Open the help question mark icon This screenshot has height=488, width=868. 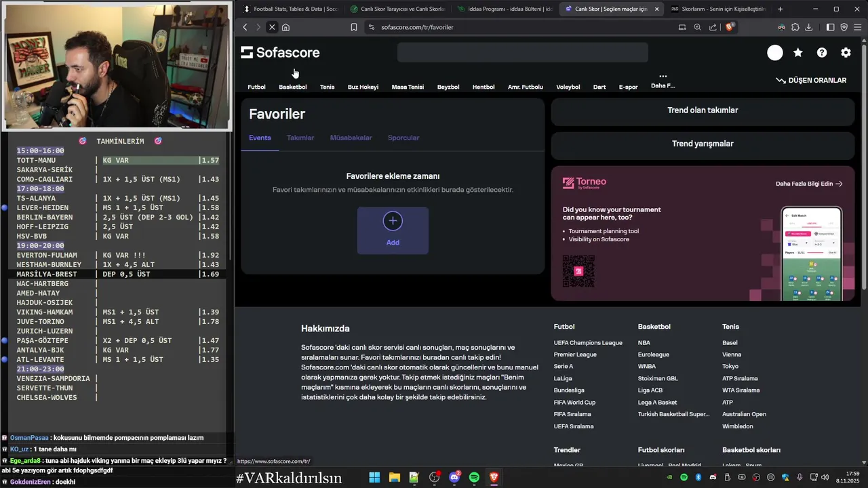click(x=822, y=53)
